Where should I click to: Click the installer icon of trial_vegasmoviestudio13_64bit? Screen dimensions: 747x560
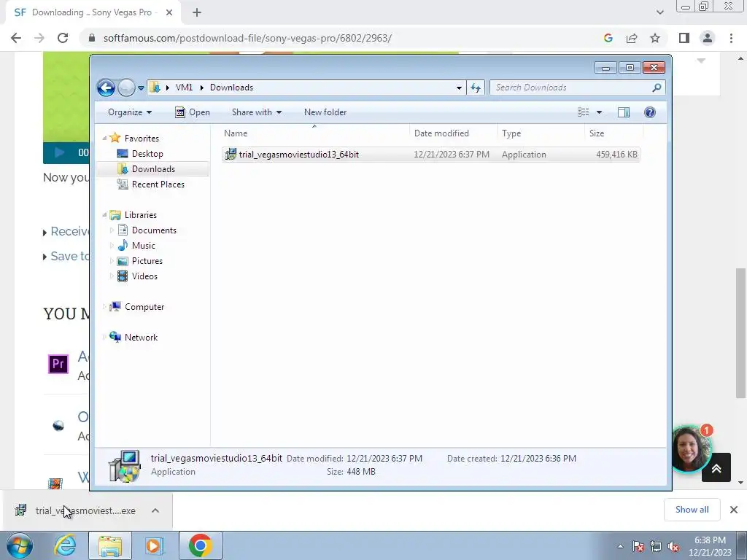231,155
